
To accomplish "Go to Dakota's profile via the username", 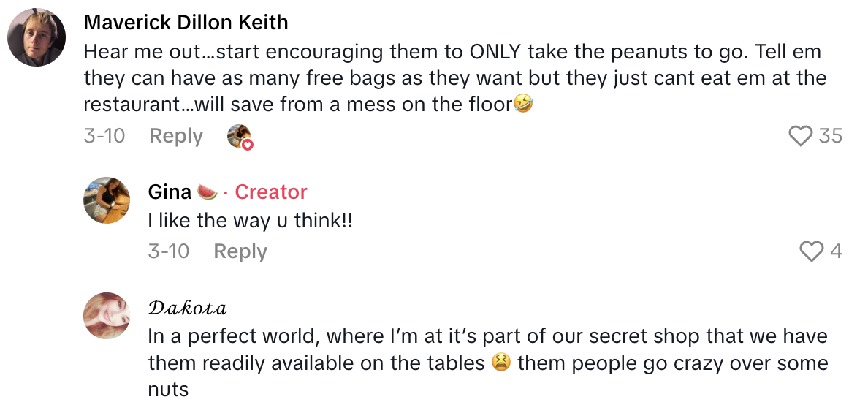I will [x=187, y=308].
